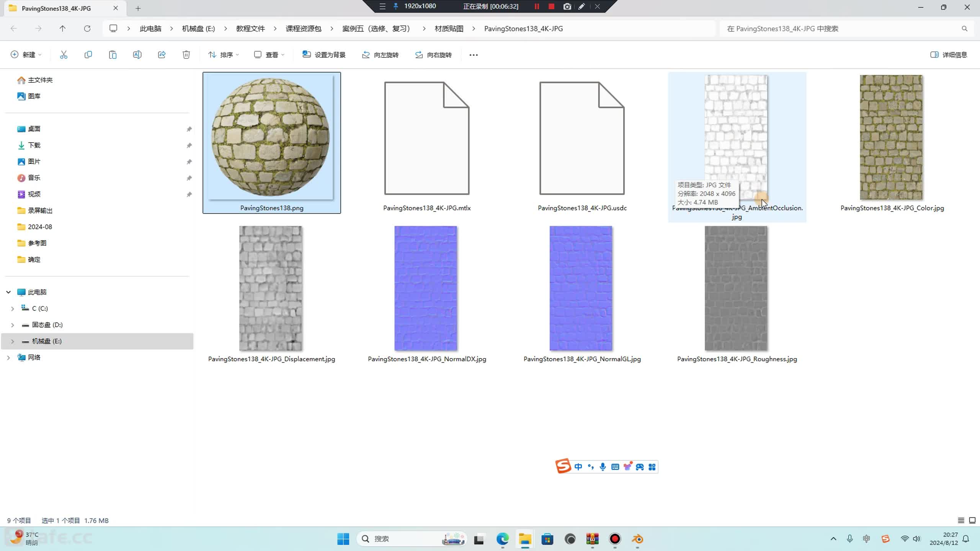Open Microsoft Store from taskbar

[x=547, y=539]
